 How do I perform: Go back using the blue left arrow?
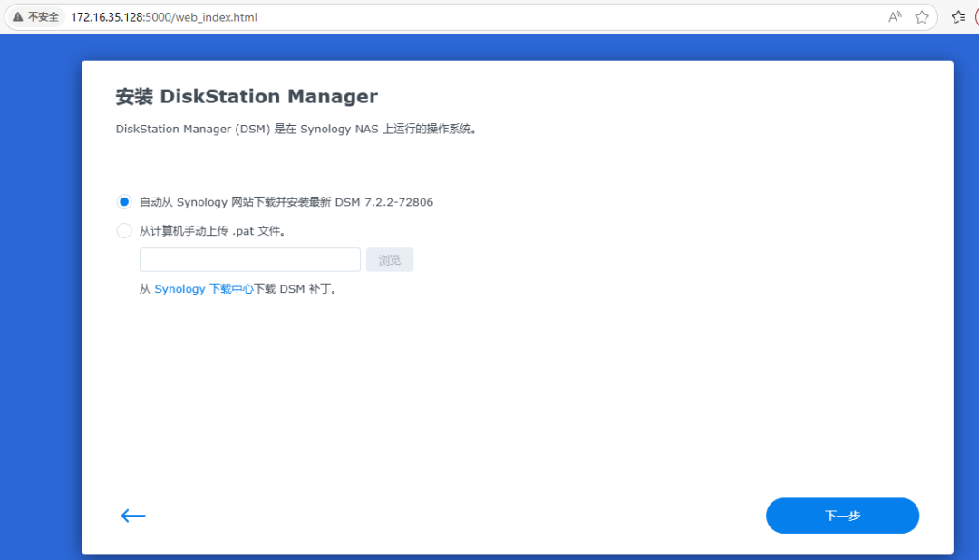133,516
